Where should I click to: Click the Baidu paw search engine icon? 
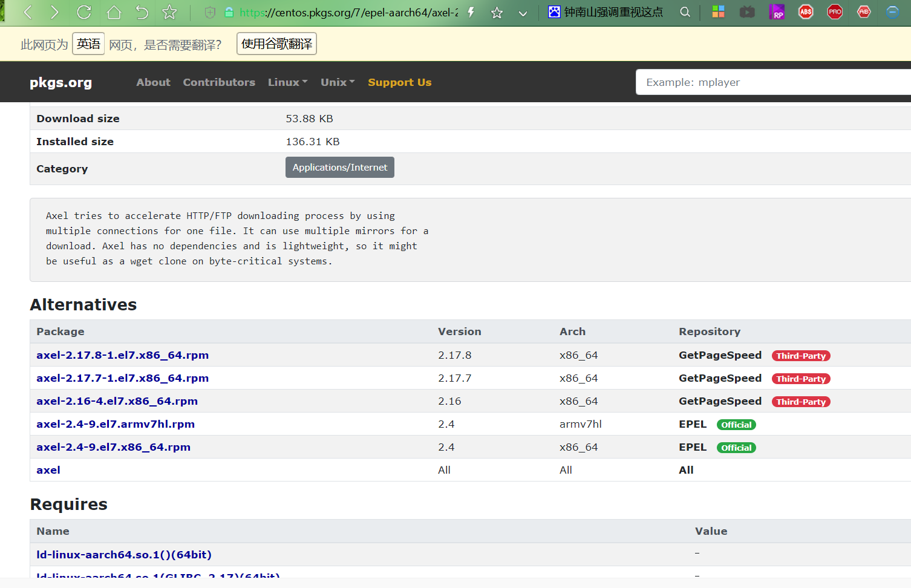(554, 11)
